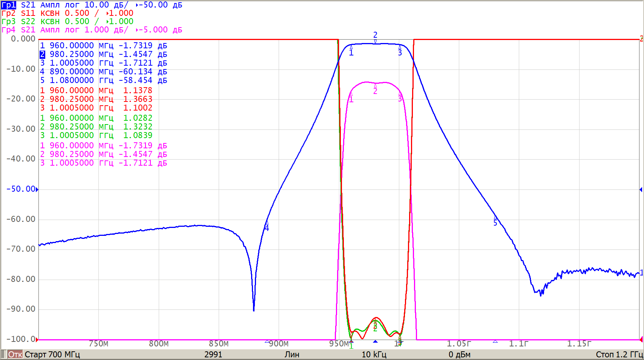Open the Лин sweep type selector
The image size is (644, 360).
(x=292, y=354)
